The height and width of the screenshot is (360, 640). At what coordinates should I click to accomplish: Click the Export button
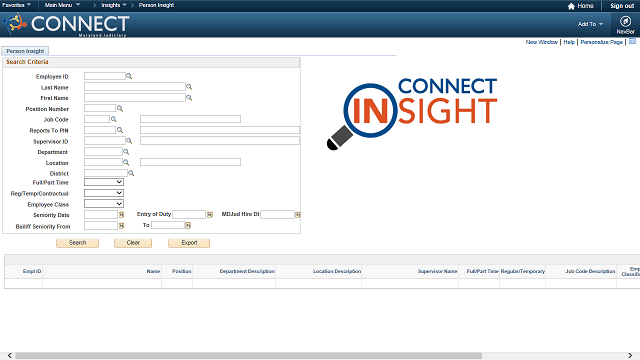click(x=189, y=243)
